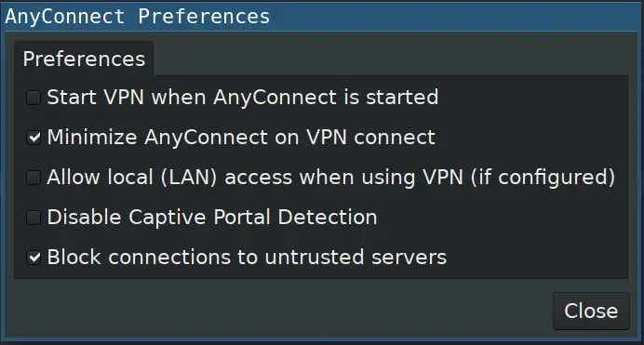The image size is (644, 345).
Task: Click the 'Block connections to untrusted servers' text
Action: pyautogui.click(x=247, y=258)
